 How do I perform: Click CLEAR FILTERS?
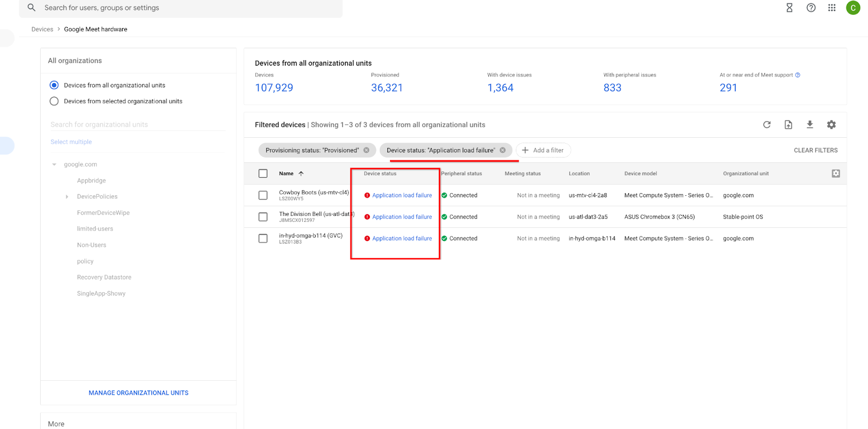[815, 150]
